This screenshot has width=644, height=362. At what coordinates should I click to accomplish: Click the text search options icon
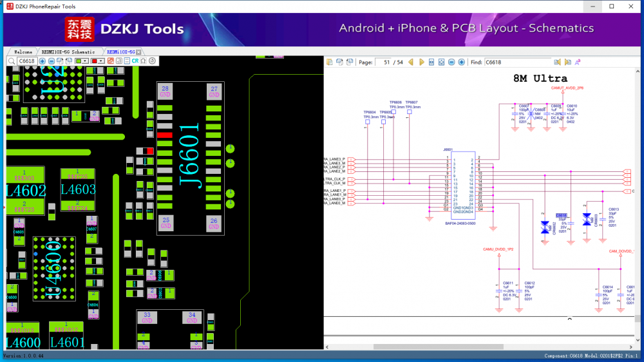pyautogui.click(x=578, y=62)
